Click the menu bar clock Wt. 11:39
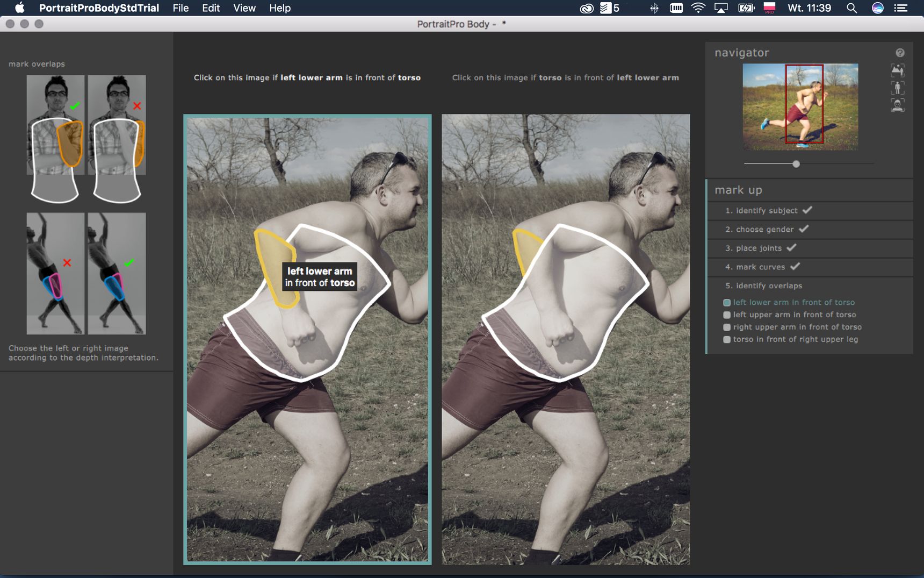Image resolution: width=924 pixels, height=578 pixels. click(809, 8)
